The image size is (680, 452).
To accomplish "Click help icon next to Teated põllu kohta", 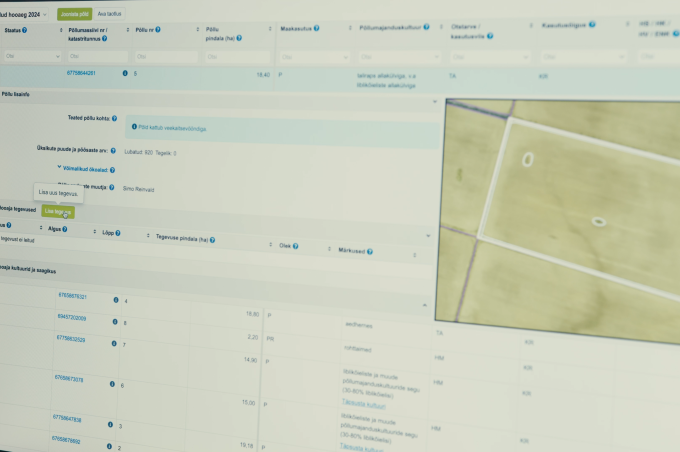I will [115, 118].
